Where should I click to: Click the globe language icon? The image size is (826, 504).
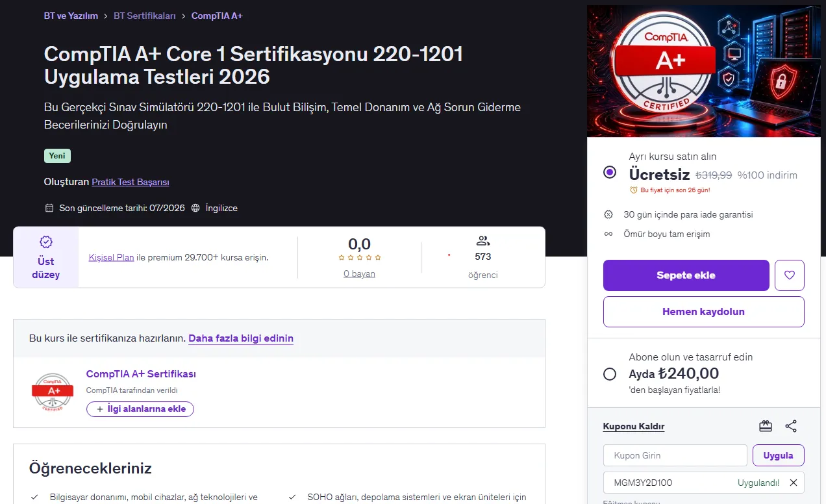195,208
